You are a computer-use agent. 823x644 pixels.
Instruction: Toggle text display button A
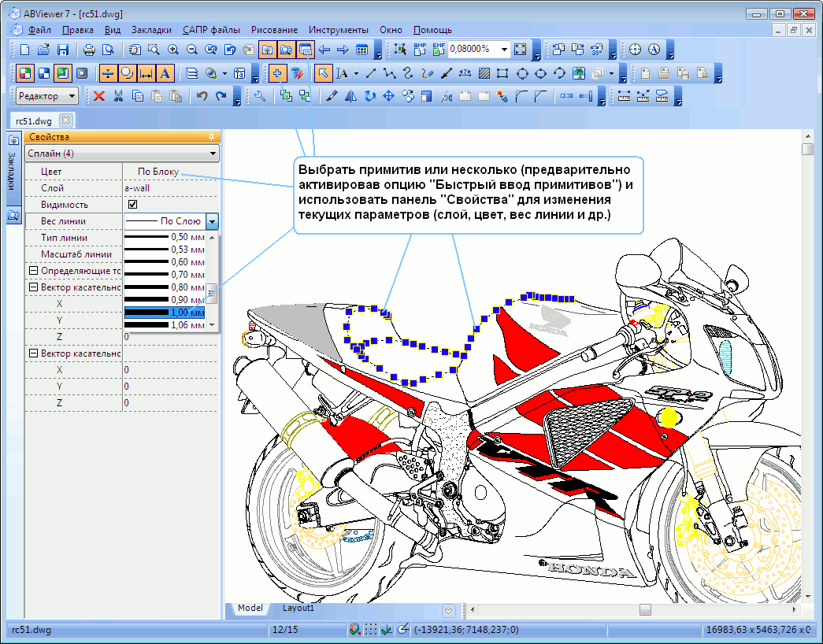pyautogui.click(x=165, y=73)
